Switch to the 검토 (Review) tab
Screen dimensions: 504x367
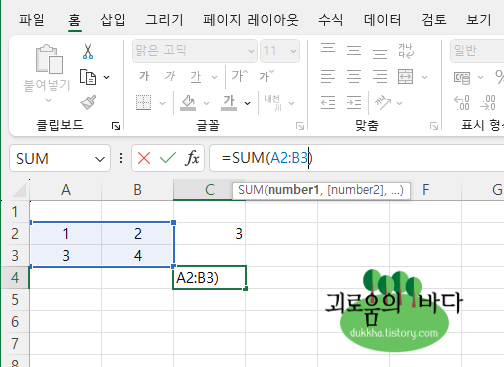(434, 19)
